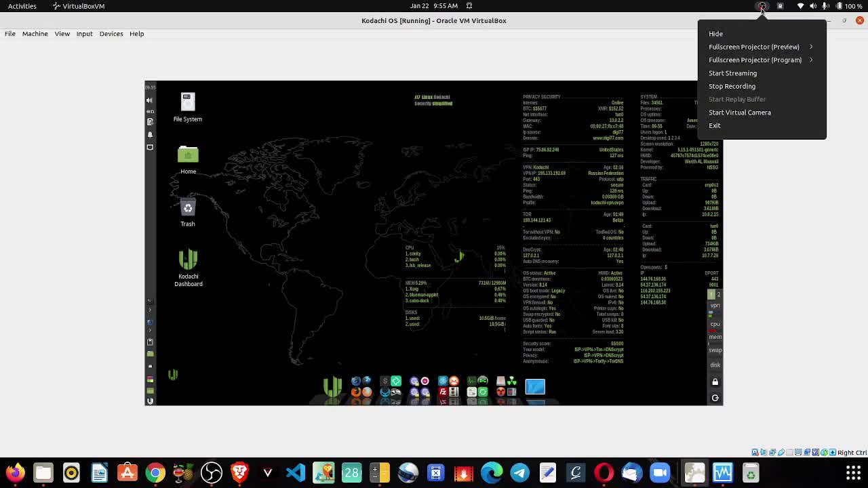Click the refresh icon in Kodachi right panel

click(x=715, y=398)
